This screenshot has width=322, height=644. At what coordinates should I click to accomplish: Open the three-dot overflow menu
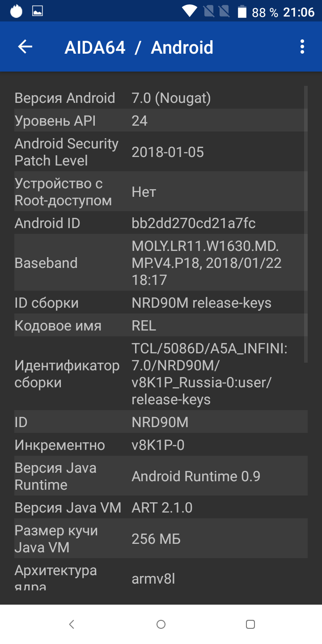(302, 47)
